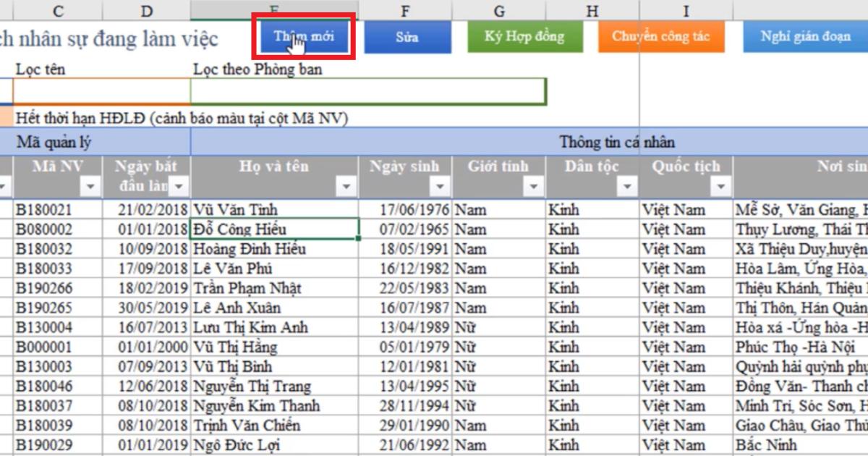
Task: Select column header G
Action: click(498, 10)
